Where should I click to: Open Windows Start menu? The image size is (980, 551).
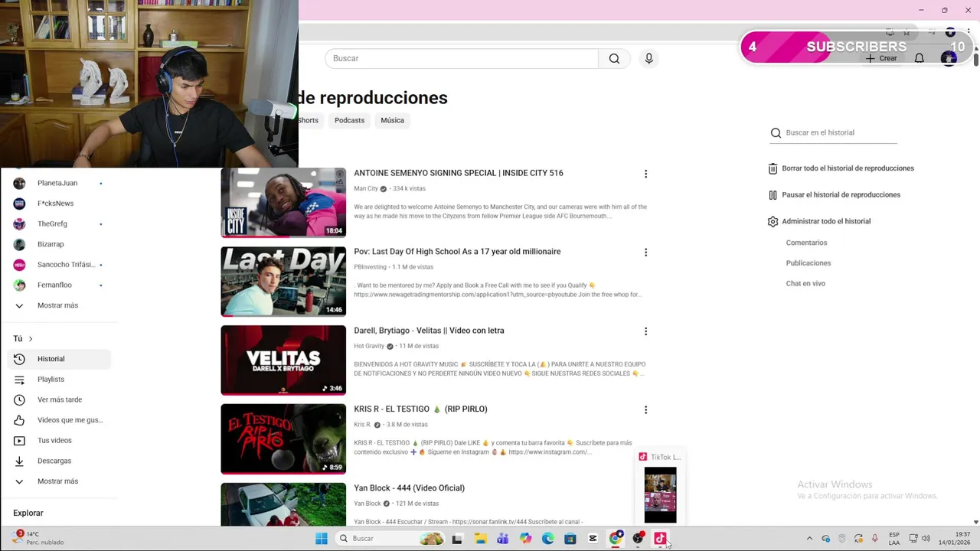click(322, 539)
